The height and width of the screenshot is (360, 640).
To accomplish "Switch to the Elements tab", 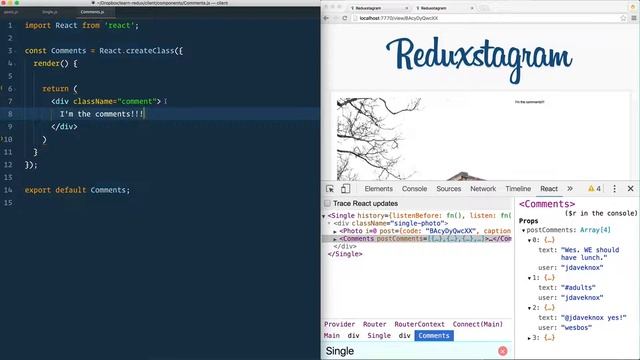I will (378, 189).
